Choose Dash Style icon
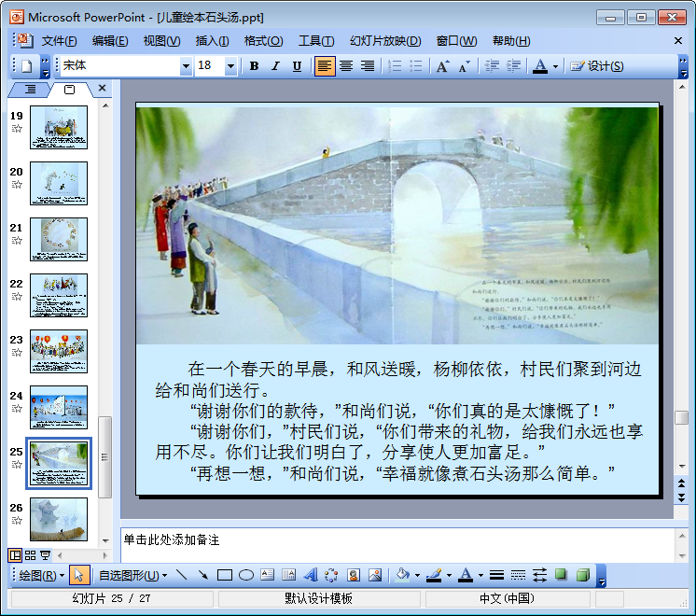 pos(518,575)
